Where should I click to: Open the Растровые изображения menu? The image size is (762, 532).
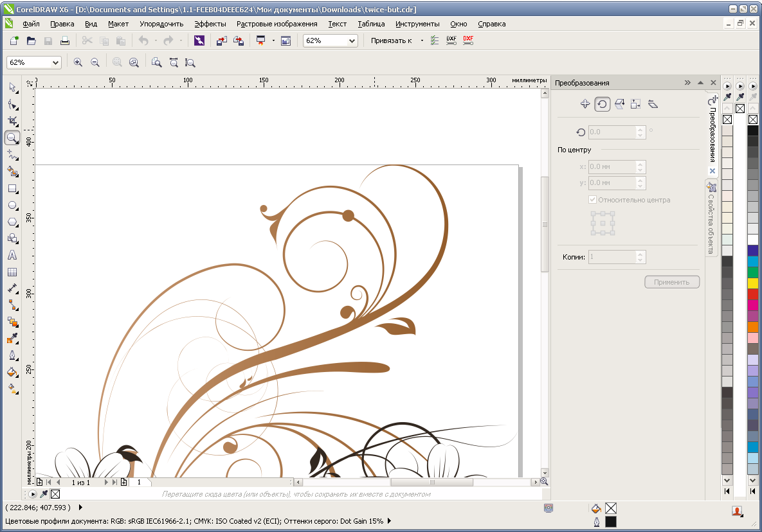277,24
